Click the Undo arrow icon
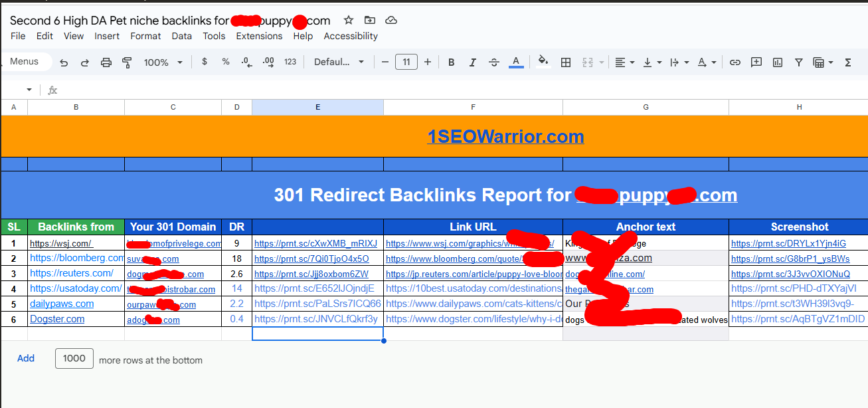Image resolution: width=868 pixels, height=408 pixels. coord(64,62)
